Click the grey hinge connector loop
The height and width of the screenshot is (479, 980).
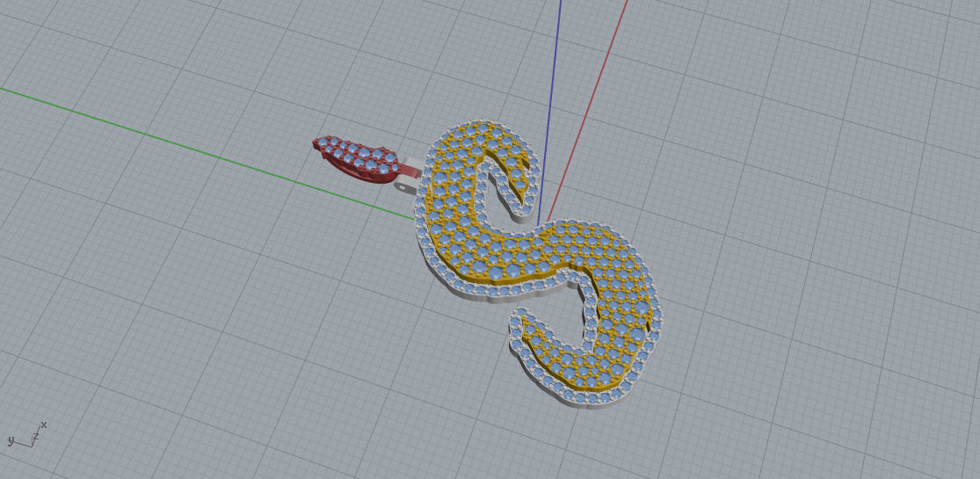[x=410, y=175]
